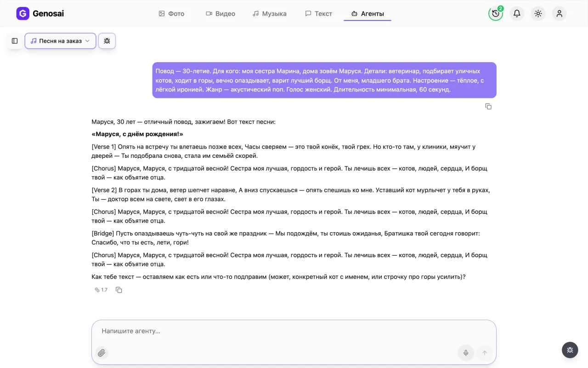Click the microphone voice input icon
The image size is (588, 368).
point(466,353)
